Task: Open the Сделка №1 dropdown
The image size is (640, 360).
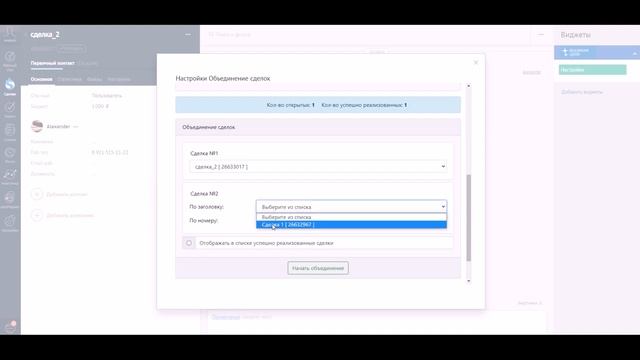Action: [318, 167]
